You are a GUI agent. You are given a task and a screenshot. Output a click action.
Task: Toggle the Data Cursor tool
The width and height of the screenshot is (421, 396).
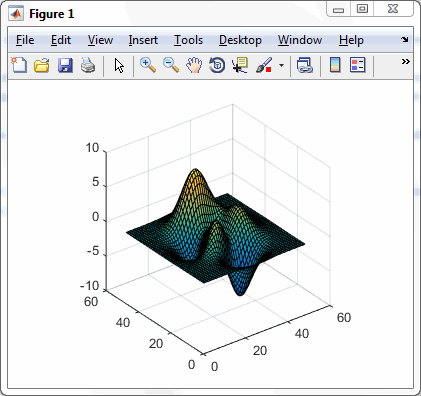(240, 65)
